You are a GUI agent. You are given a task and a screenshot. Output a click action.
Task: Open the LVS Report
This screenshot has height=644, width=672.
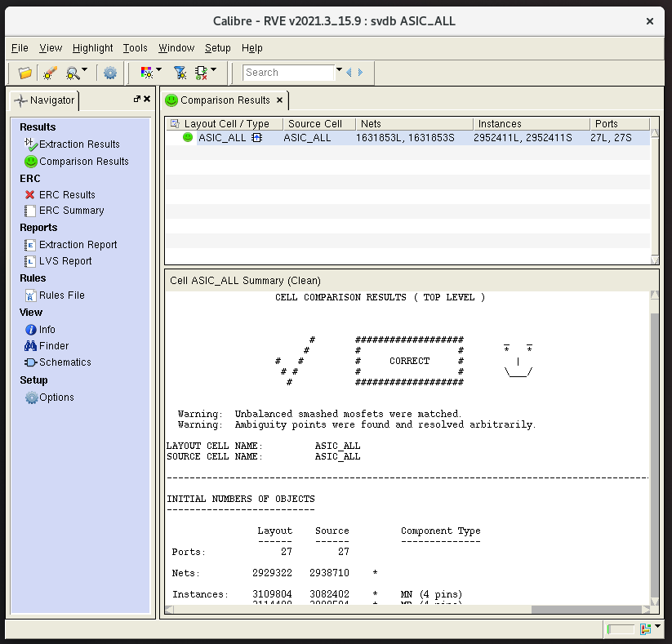tap(58, 261)
